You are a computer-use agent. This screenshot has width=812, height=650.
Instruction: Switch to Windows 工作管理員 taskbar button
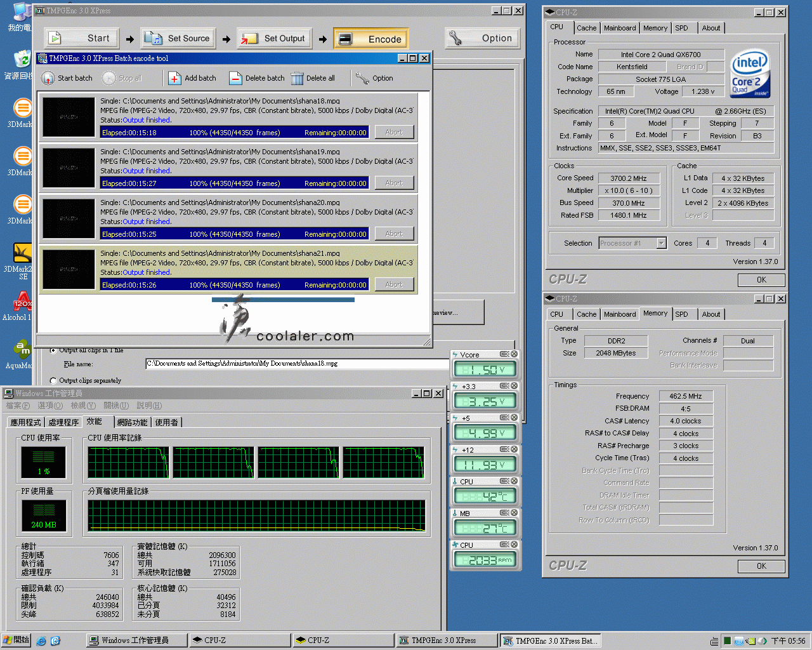[136, 640]
